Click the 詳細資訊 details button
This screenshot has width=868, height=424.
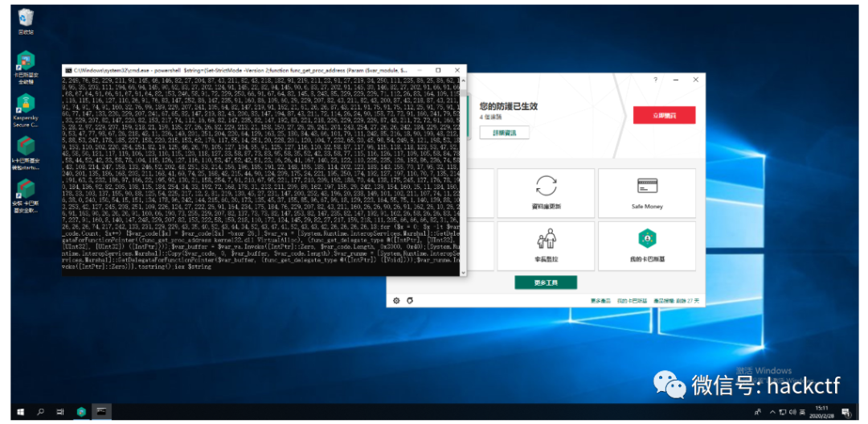coord(504,133)
